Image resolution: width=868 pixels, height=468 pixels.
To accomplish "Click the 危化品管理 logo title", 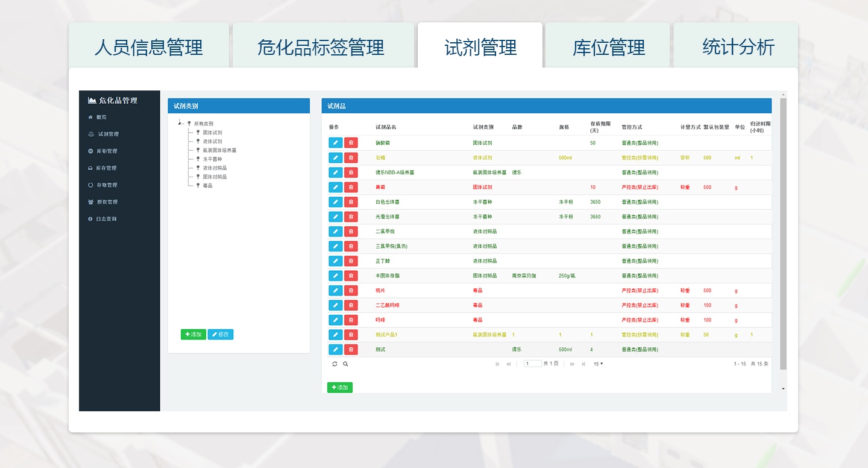I will point(113,100).
